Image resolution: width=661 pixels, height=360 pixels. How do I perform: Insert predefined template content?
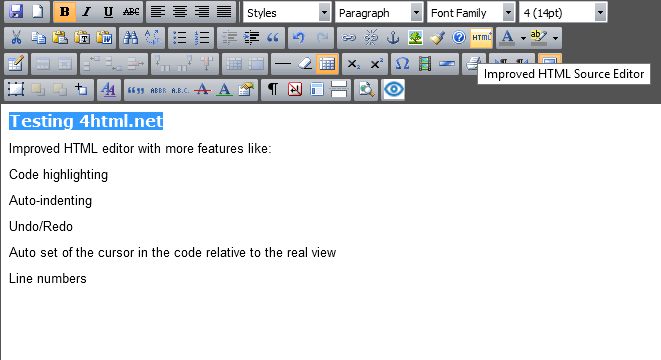point(317,90)
